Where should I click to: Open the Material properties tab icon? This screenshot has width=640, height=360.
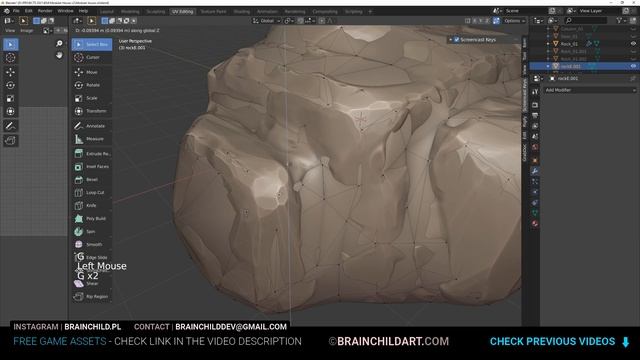[535, 224]
